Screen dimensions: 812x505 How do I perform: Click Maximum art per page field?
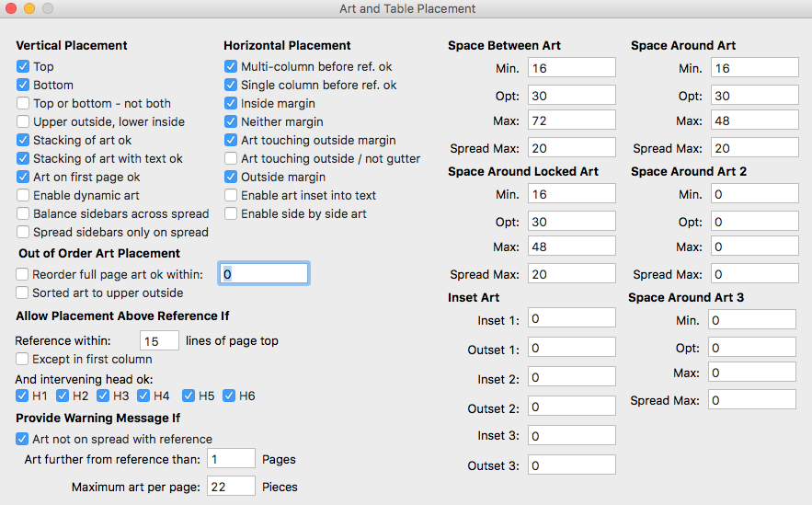coord(231,487)
